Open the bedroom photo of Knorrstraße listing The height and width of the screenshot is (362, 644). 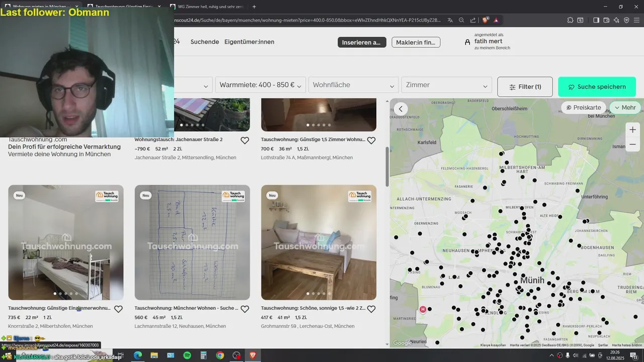66,242
